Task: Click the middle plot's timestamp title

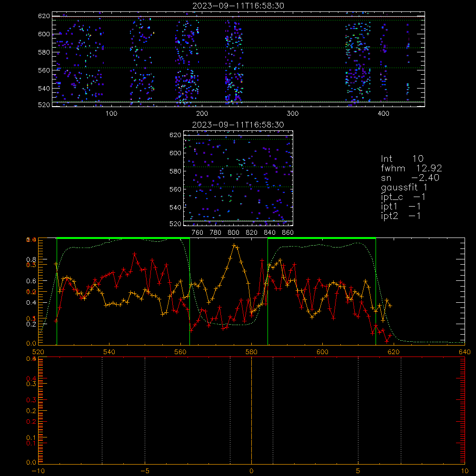Action: pos(238,125)
